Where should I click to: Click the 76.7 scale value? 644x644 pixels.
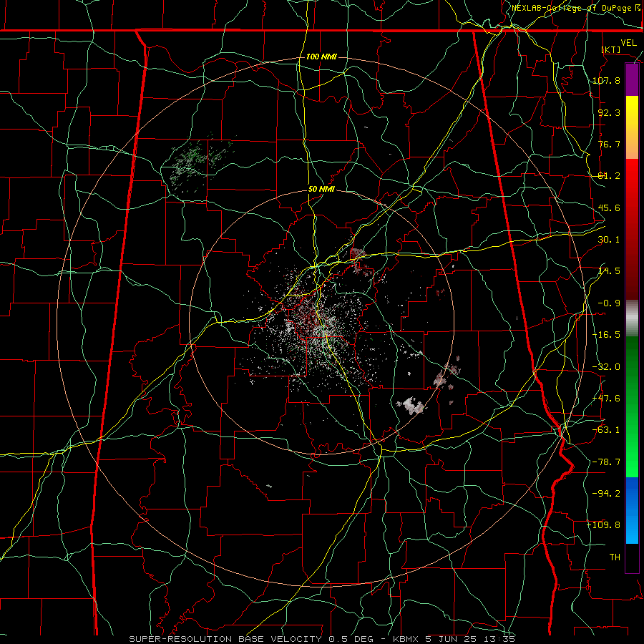609,144
